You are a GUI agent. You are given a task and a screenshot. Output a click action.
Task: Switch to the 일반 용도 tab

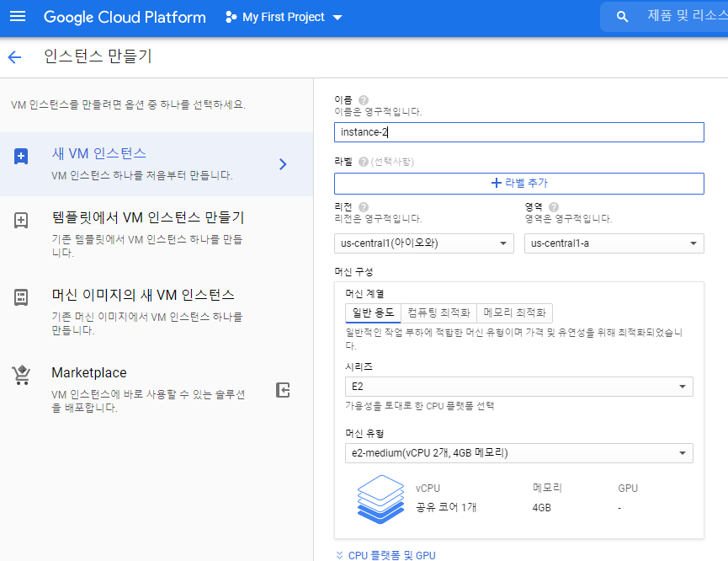click(373, 313)
